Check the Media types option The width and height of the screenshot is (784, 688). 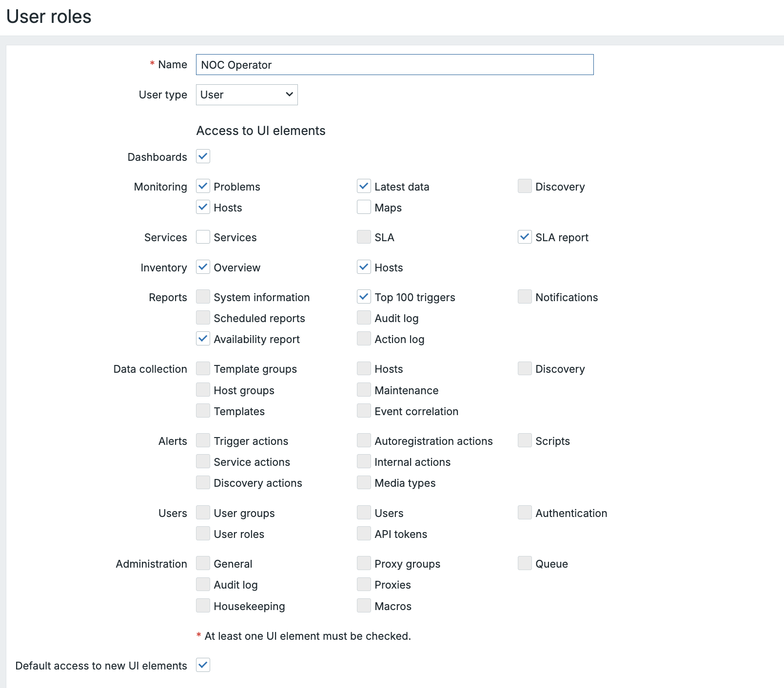(363, 482)
